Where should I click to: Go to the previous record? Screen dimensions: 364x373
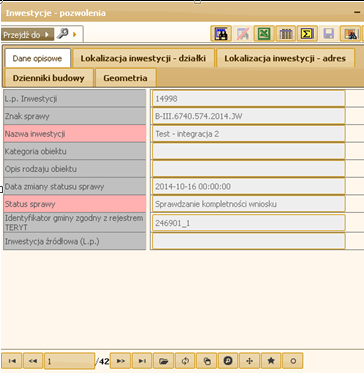33,361
